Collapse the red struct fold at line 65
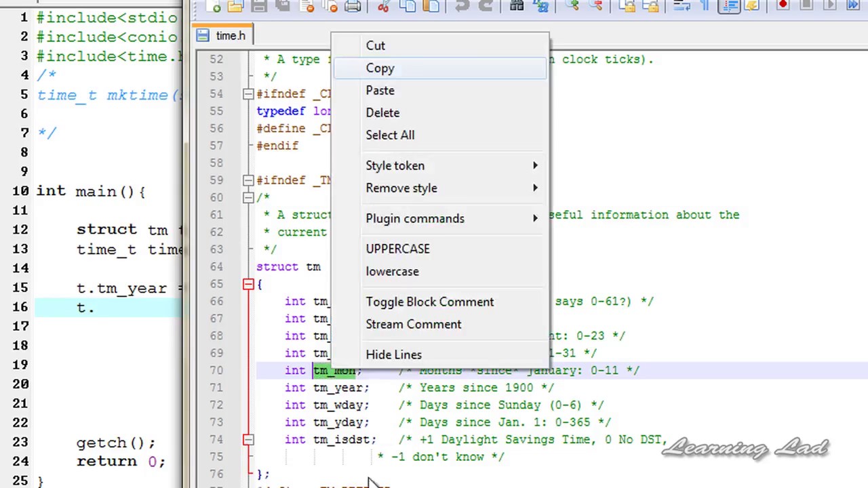 tap(248, 284)
